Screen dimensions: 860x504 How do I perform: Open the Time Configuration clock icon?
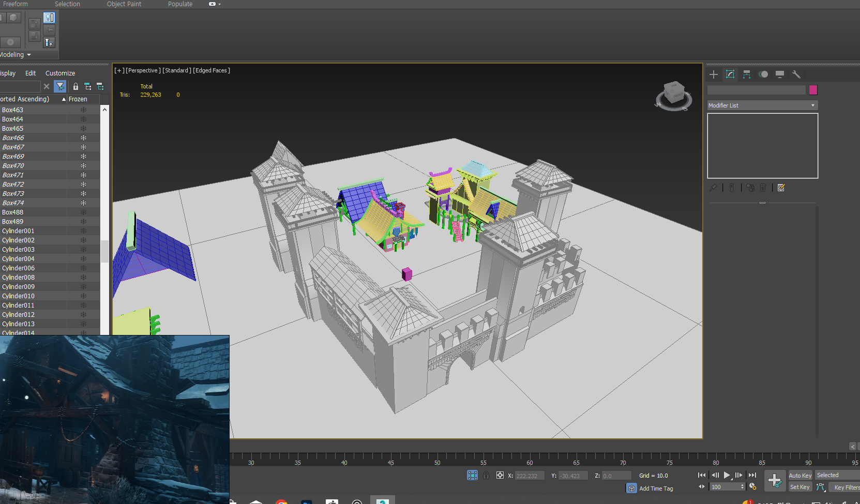(753, 487)
